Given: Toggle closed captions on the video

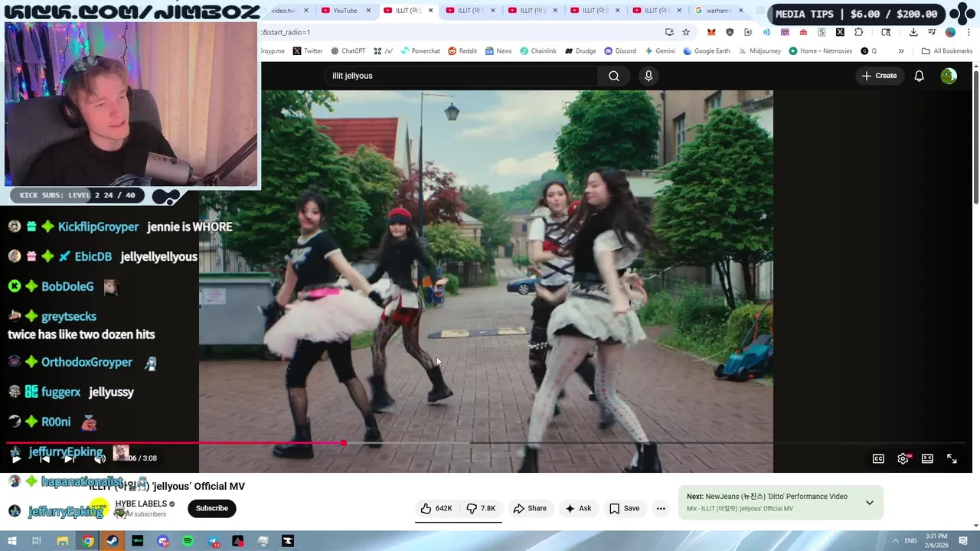Looking at the screenshot, I should 878,458.
